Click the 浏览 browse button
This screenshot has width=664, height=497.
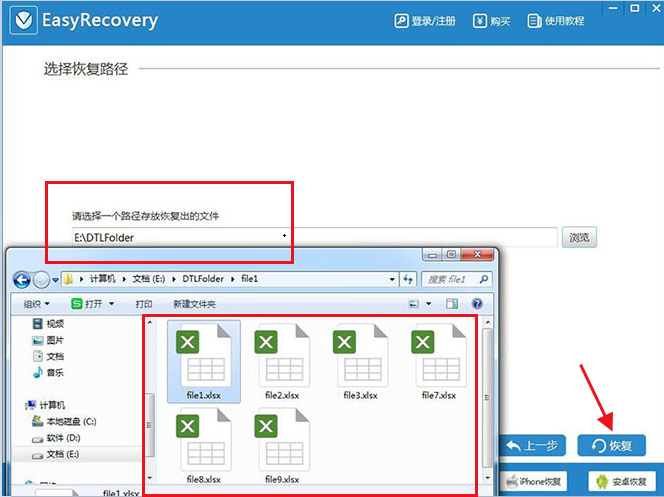click(579, 237)
